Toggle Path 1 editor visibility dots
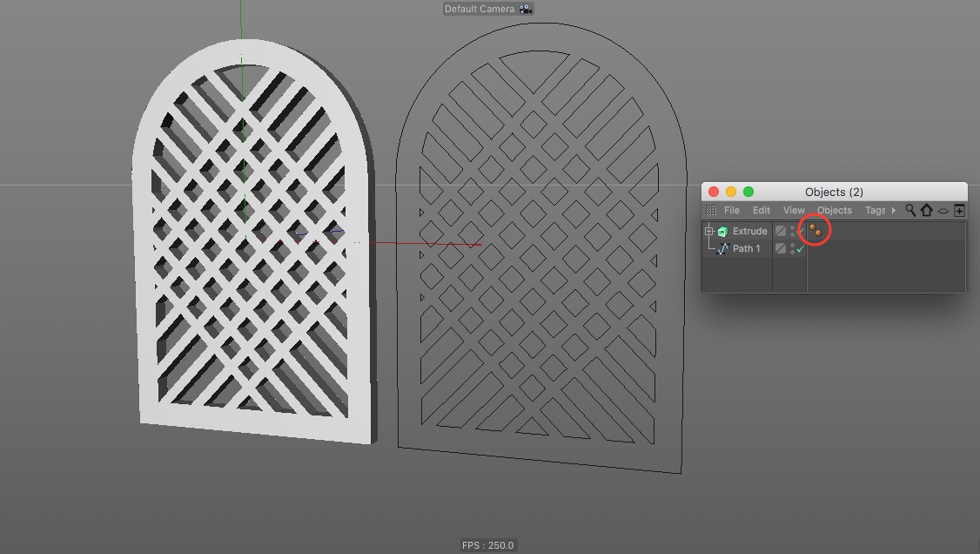The width and height of the screenshot is (980, 554). point(792,248)
